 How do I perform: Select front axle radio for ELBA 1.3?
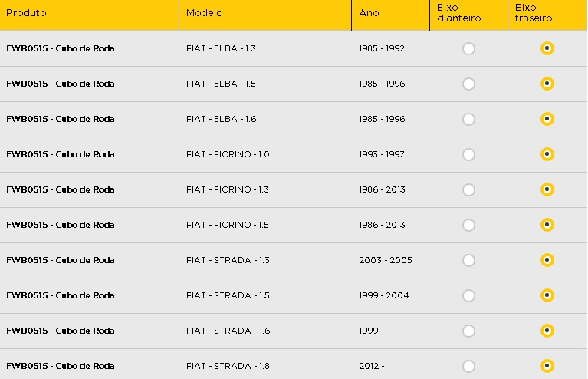click(468, 49)
